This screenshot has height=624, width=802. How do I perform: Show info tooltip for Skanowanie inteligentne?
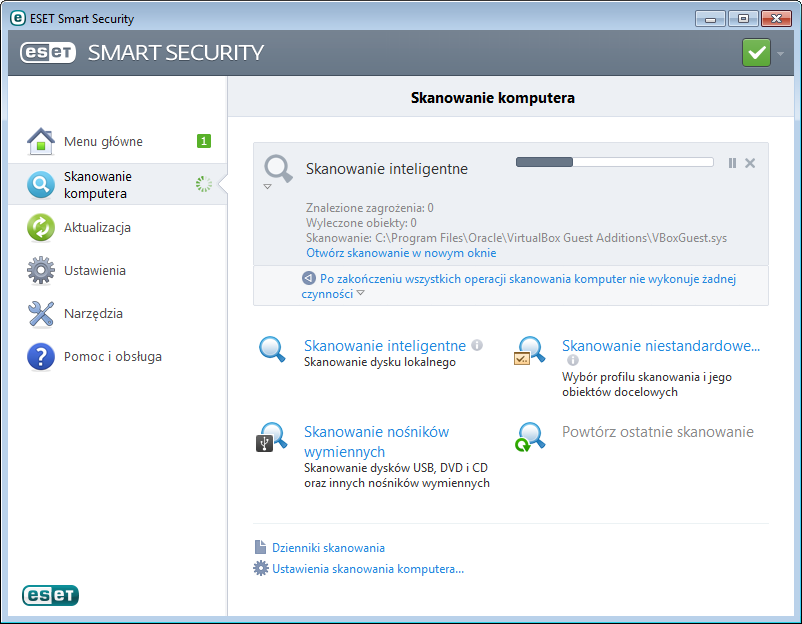(477, 345)
